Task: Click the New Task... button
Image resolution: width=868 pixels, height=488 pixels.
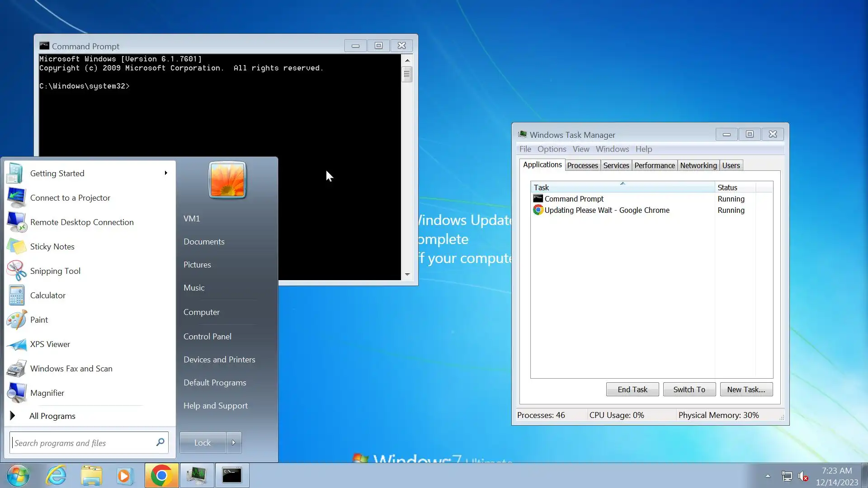Action: tap(746, 389)
